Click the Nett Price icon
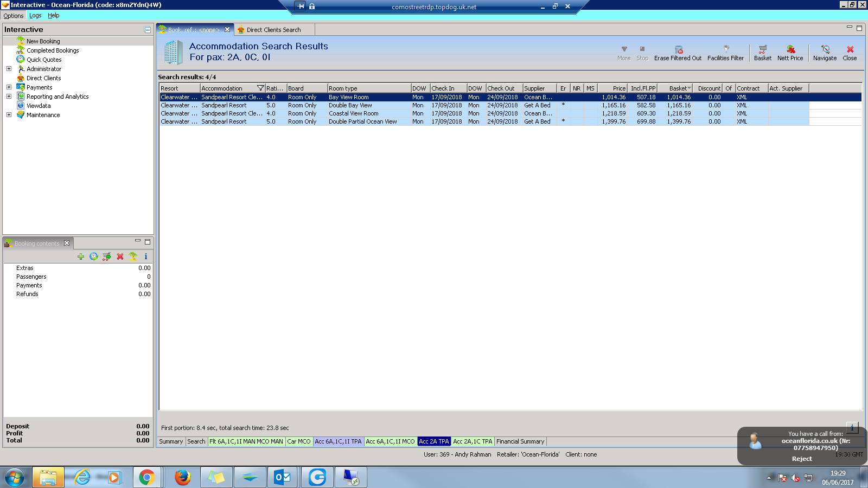The width and height of the screenshot is (868, 488). point(790,49)
